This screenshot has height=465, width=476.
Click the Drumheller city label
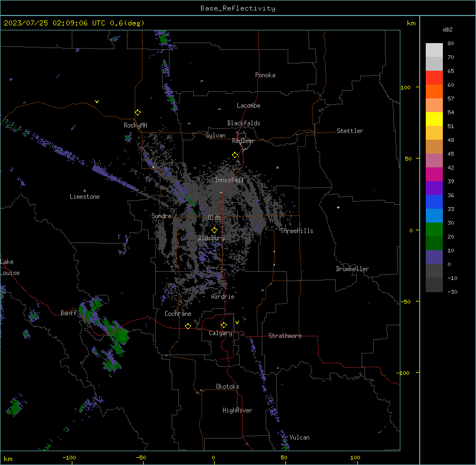click(352, 269)
